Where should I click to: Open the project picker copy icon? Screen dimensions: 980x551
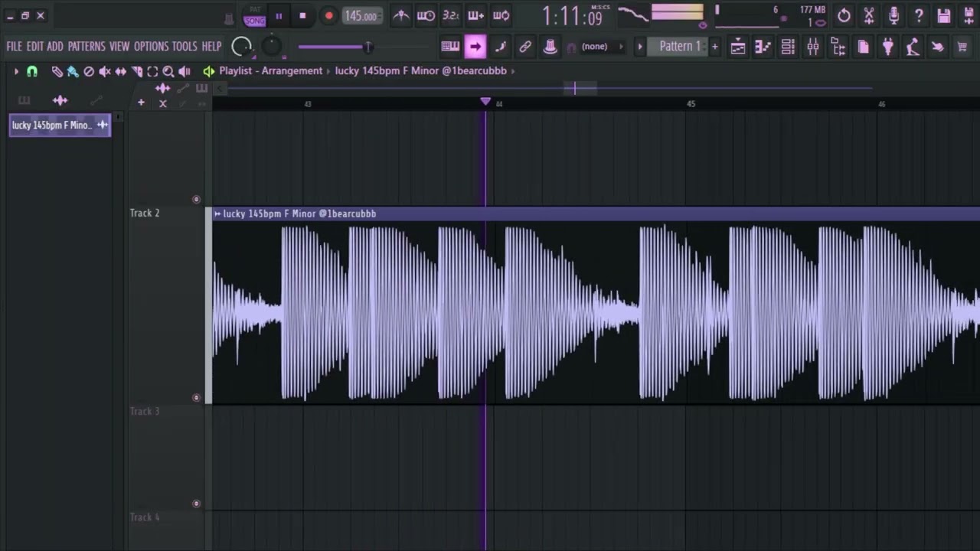[x=864, y=47]
